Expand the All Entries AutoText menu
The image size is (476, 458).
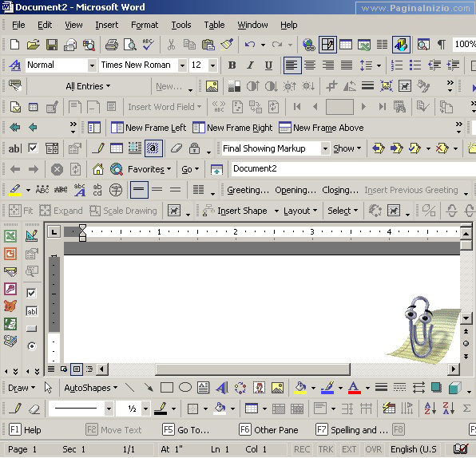coord(88,86)
